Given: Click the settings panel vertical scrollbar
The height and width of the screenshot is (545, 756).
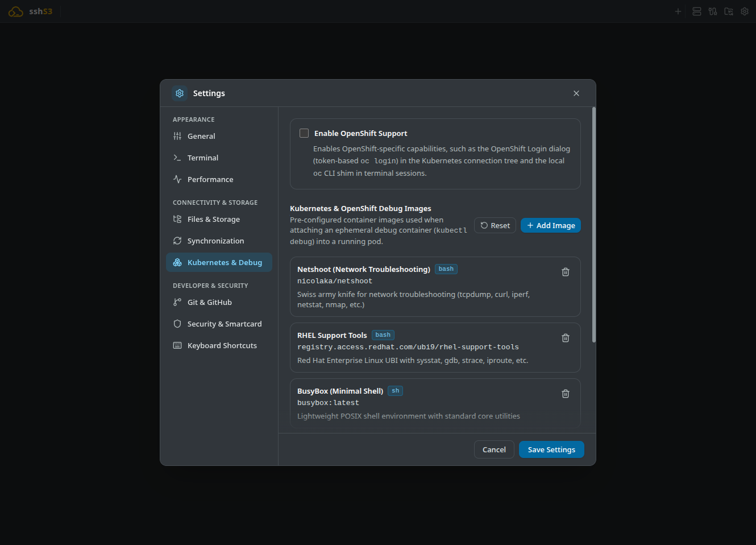Looking at the screenshot, I should pos(594,225).
